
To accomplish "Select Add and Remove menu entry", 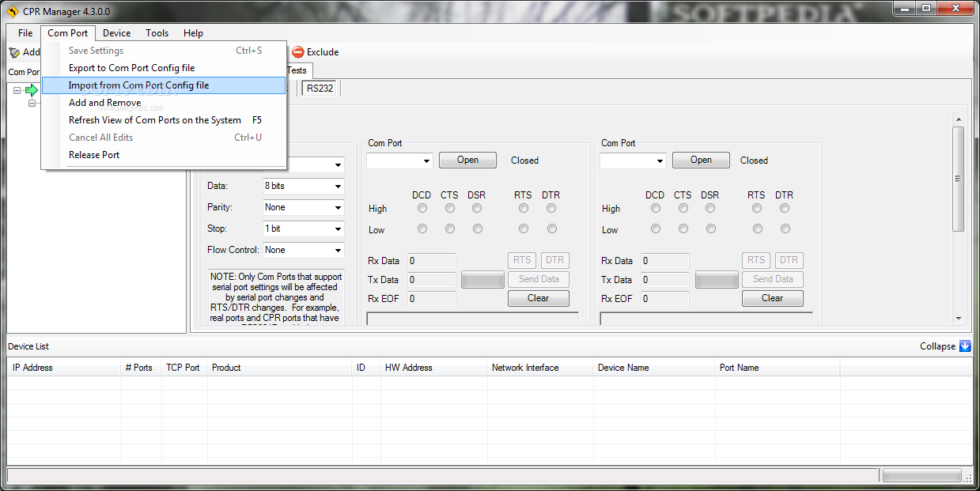I will point(164,103).
